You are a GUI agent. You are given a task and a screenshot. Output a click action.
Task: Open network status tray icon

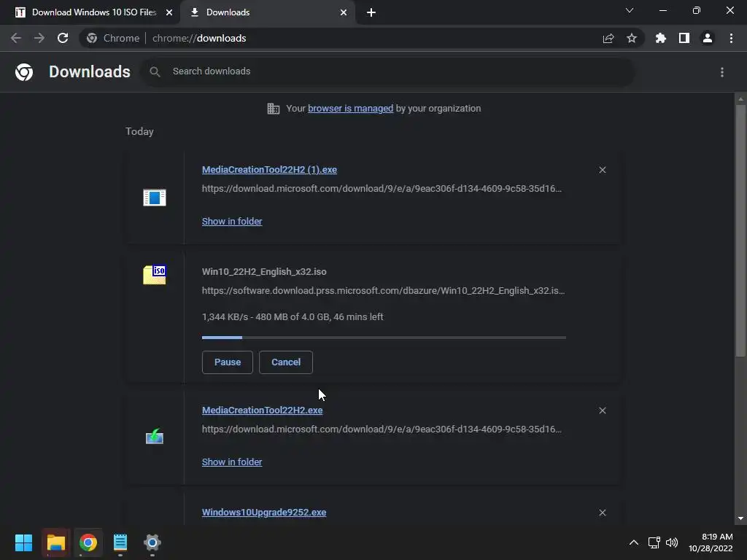[x=654, y=542]
